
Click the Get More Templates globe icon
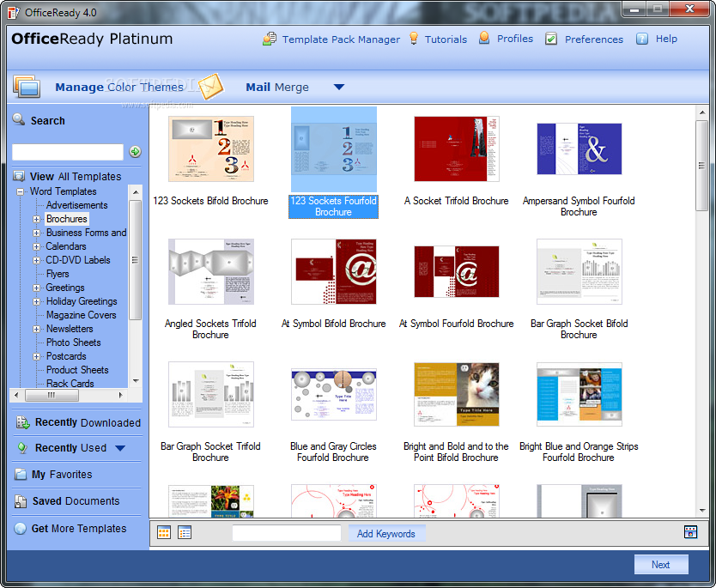click(20, 529)
